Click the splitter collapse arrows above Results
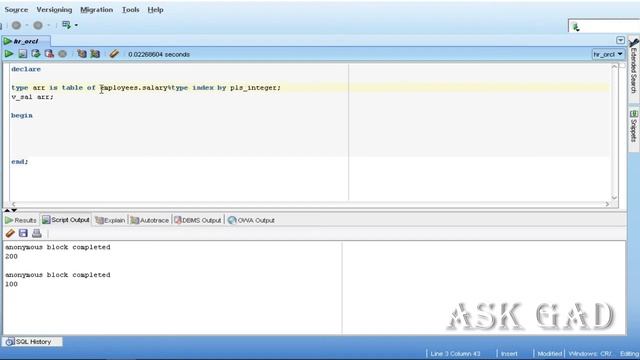This screenshot has height=360, width=640. (x=11, y=210)
